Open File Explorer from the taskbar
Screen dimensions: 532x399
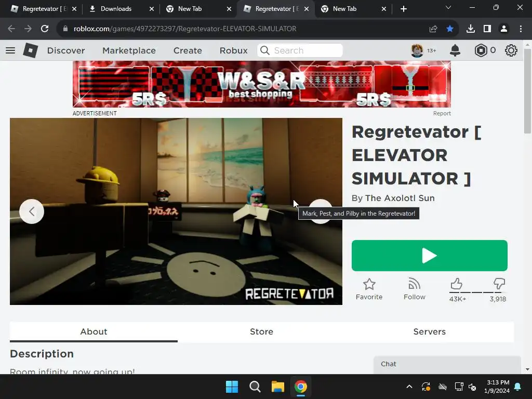coord(278,387)
